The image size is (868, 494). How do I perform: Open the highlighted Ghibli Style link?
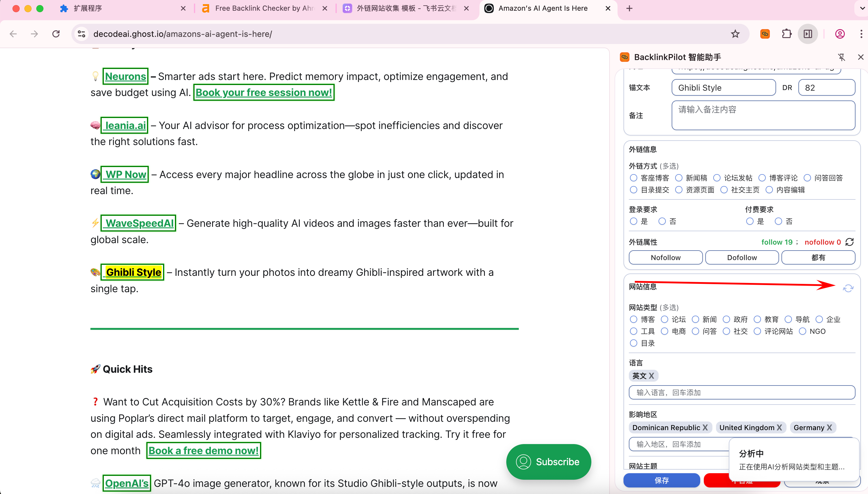coord(132,272)
